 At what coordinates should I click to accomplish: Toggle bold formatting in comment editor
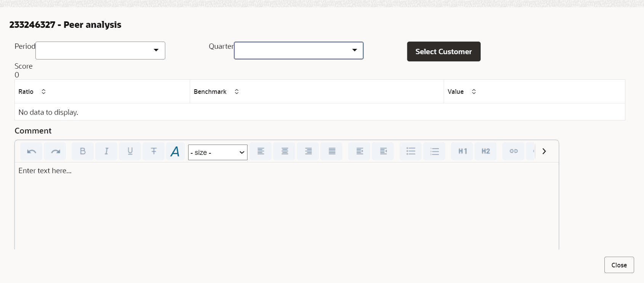tap(83, 151)
